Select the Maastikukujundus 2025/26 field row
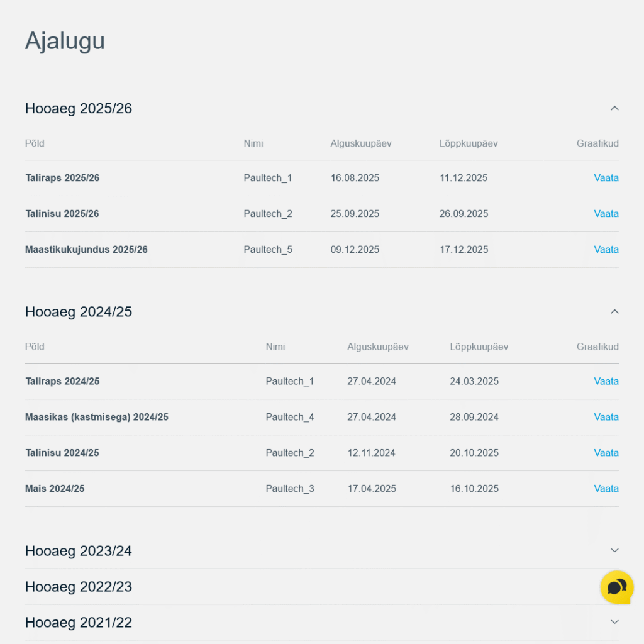This screenshot has width=644, height=644. point(86,250)
